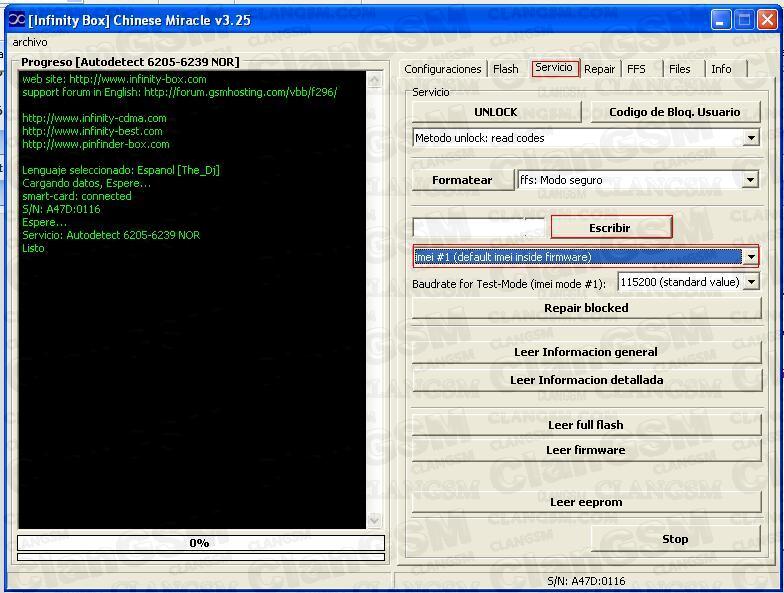The width and height of the screenshot is (784, 593).
Task: Switch to the Flash tab
Action: click(x=506, y=69)
